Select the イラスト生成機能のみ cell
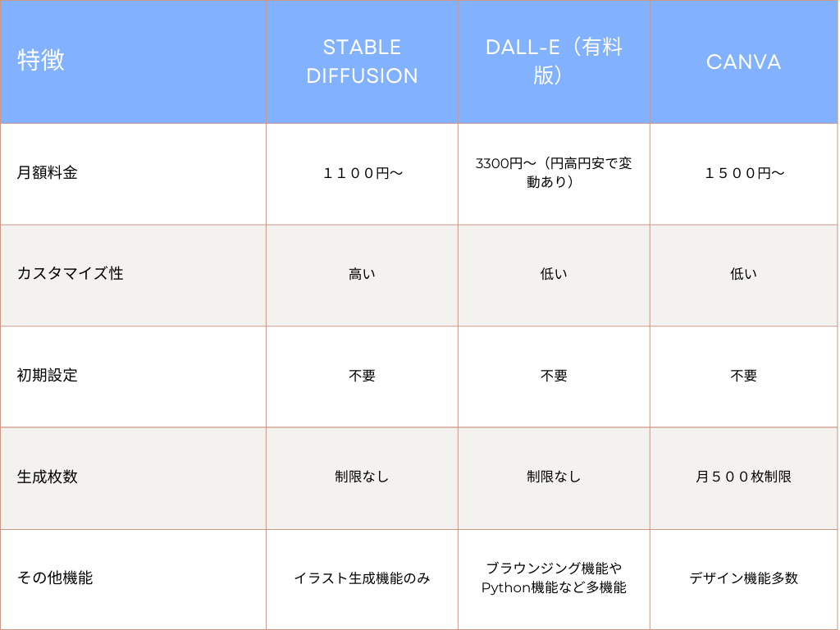 pyautogui.click(x=362, y=578)
